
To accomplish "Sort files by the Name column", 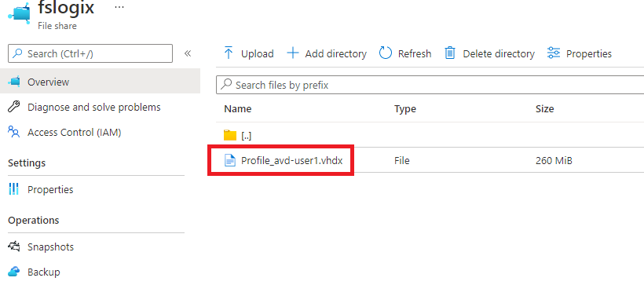I will pos(238,109).
